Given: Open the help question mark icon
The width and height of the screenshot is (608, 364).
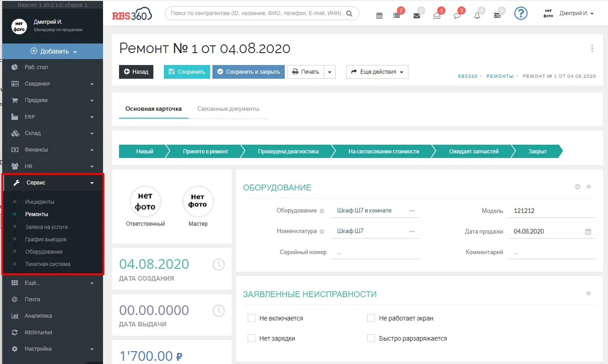Looking at the screenshot, I should pyautogui.click(x=521, y=14).
